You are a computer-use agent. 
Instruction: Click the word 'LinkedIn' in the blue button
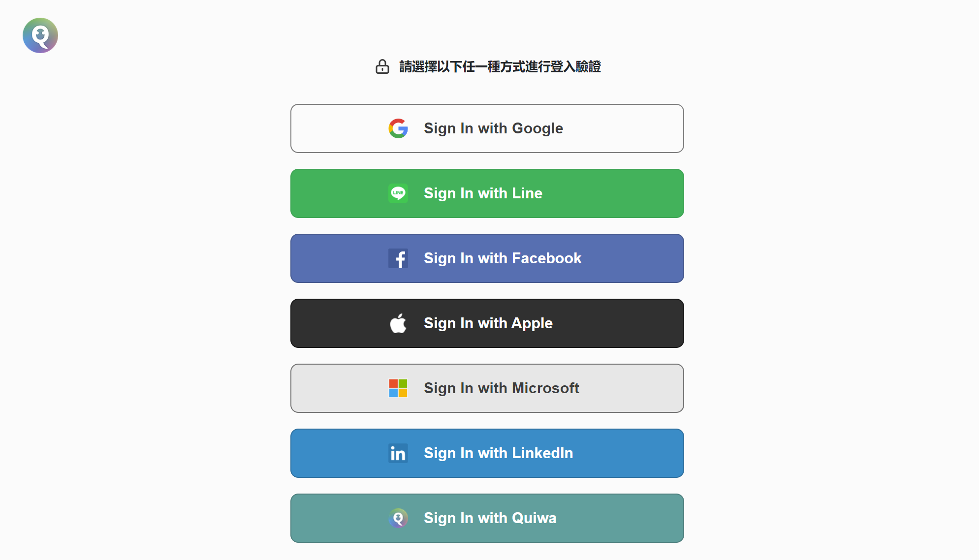542,453
